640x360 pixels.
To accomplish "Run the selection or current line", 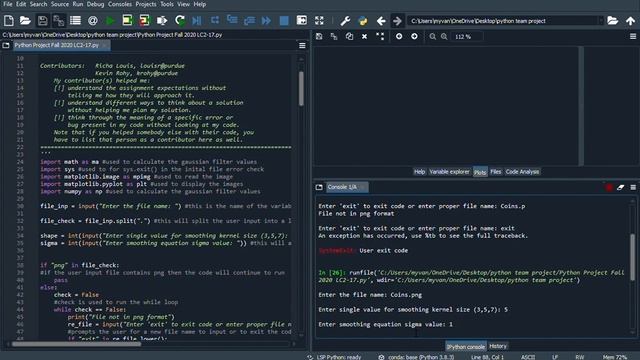I will point(162,20).
